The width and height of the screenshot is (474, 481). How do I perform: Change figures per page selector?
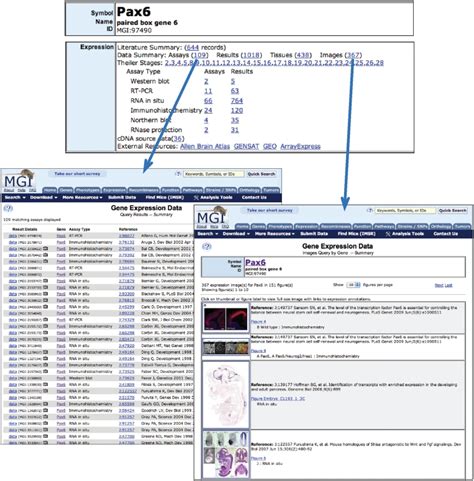[x=353, y=285]
